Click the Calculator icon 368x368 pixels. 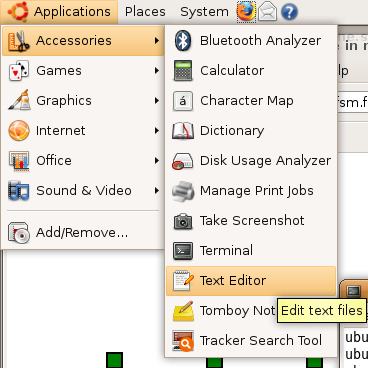pos(183,71)
